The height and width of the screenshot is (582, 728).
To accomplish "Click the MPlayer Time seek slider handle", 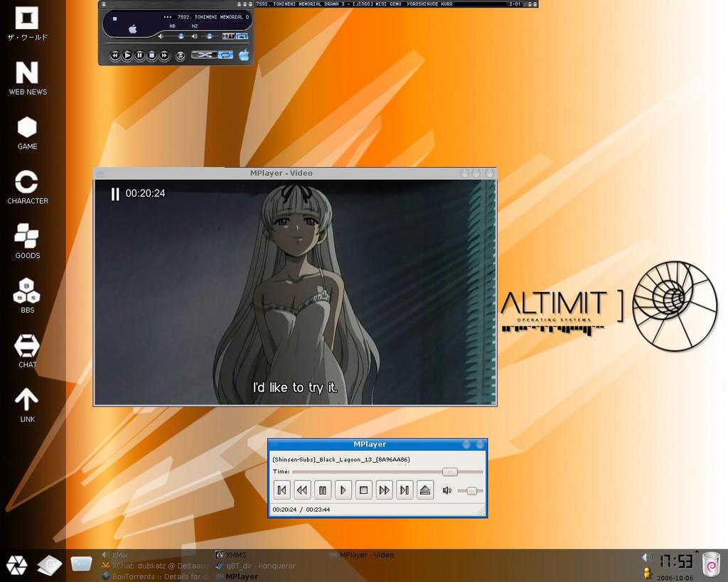I will click(x=449, y=472).
